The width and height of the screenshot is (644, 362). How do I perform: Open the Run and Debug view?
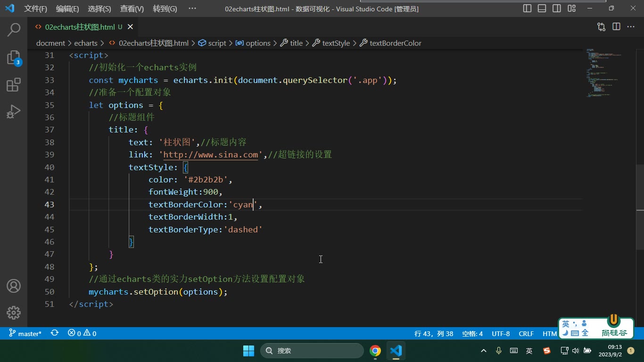(x=14, y=112)
